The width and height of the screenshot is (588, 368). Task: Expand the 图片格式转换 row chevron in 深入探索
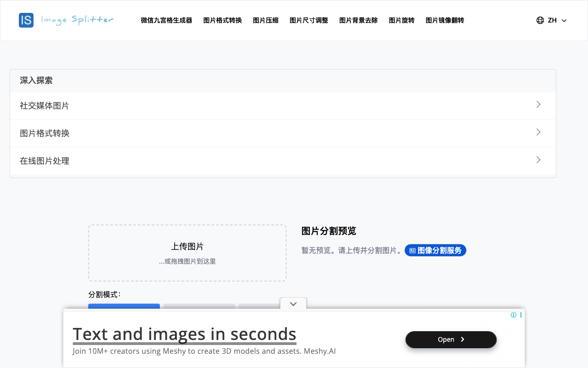[538, 132]
